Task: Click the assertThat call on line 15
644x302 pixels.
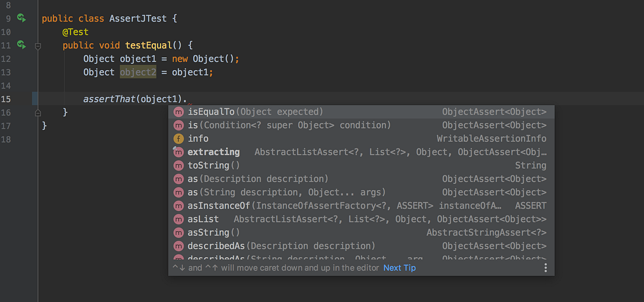Action: (110, 99)
